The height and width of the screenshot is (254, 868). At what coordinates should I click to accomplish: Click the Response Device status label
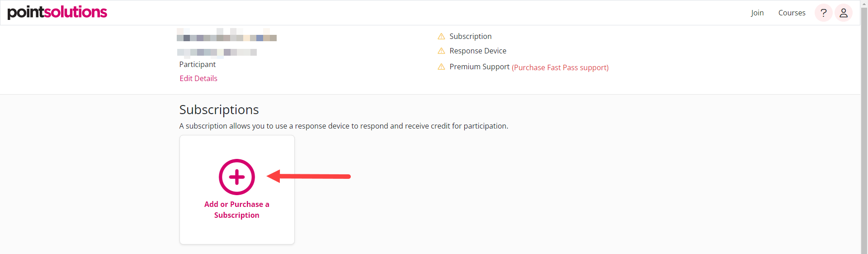[x=478, y=51]
